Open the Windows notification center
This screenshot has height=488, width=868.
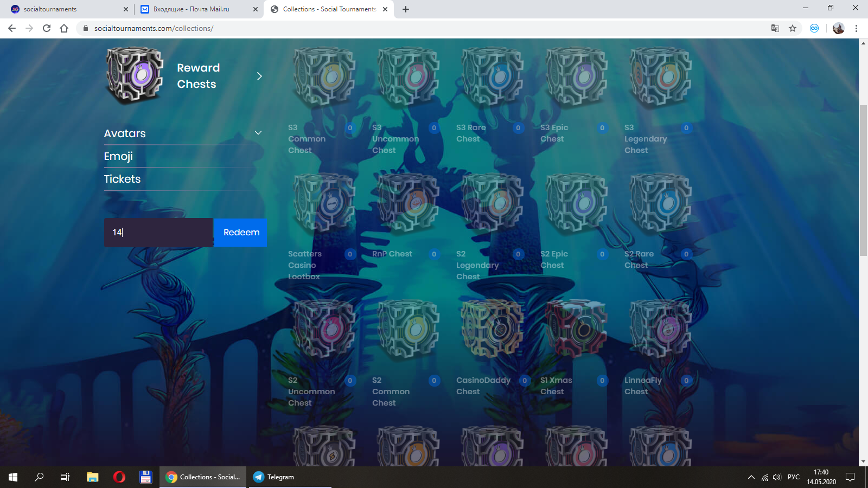click(x=850, y=477)
